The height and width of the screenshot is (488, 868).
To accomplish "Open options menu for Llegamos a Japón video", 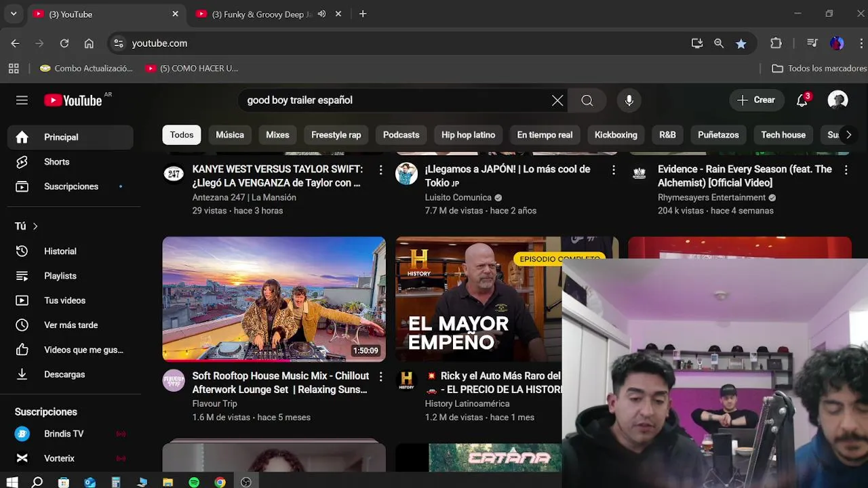I will (x=614, y=170).
